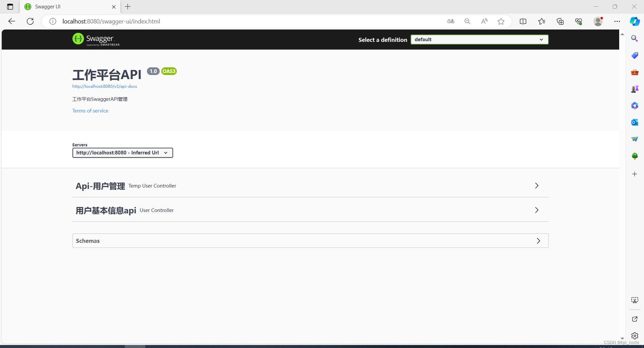Open the sidebar paper plane Drop icon
This screenshot has width=644, height=348.
tap(635, 139)
